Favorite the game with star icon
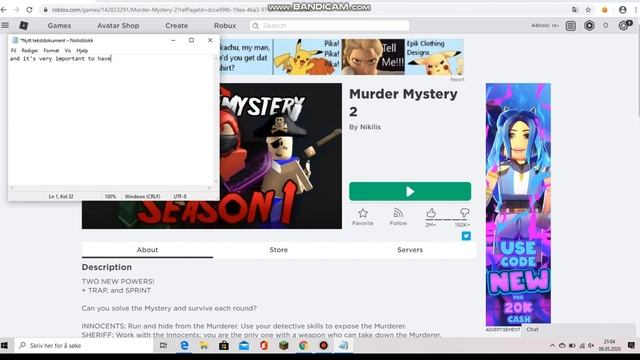Viewport: 640px width, 360px height. tap(362, 217)
